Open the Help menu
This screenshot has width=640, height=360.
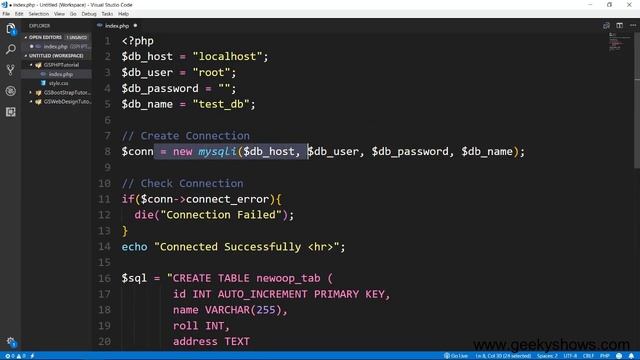click(x=123, y=14)
